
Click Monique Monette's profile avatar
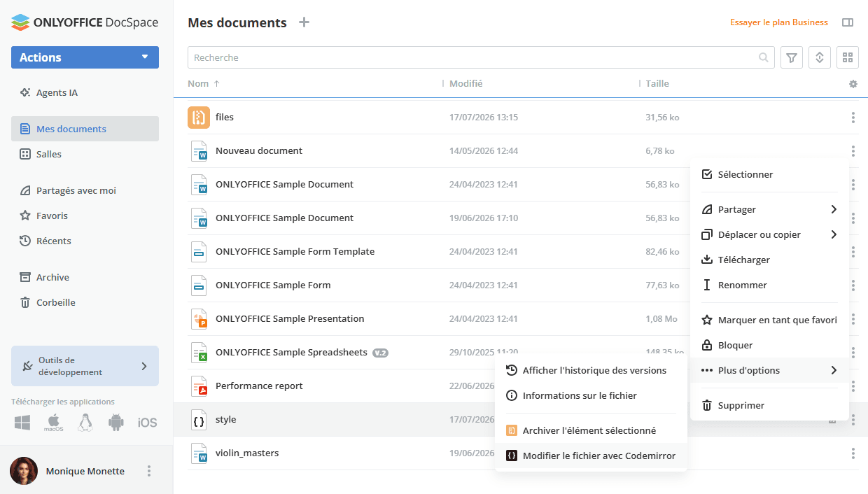(24, 471)
